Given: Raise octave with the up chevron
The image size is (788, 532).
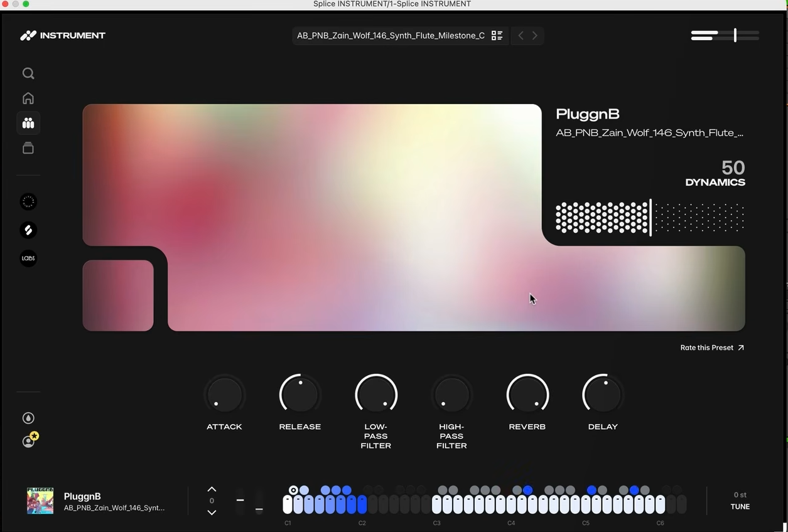Looking at the screenshot, I should click(212, 489).
